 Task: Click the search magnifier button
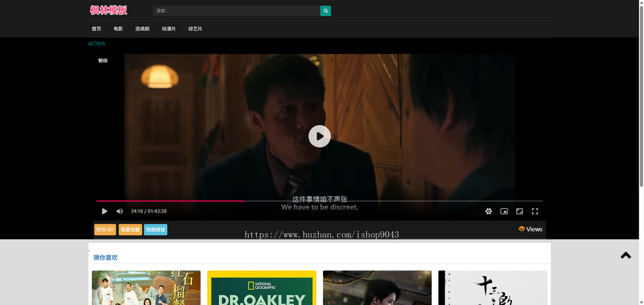point(326,11)
